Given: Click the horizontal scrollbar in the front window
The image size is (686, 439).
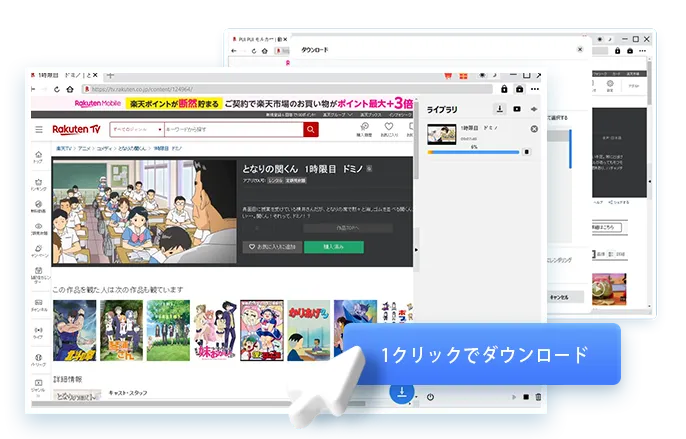Looking at the screenshot, I should click(198, 403).
